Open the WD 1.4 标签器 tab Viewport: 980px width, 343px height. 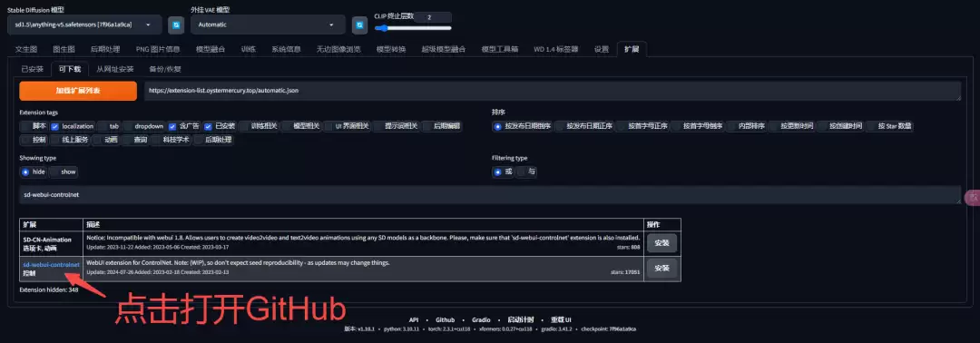555,49
